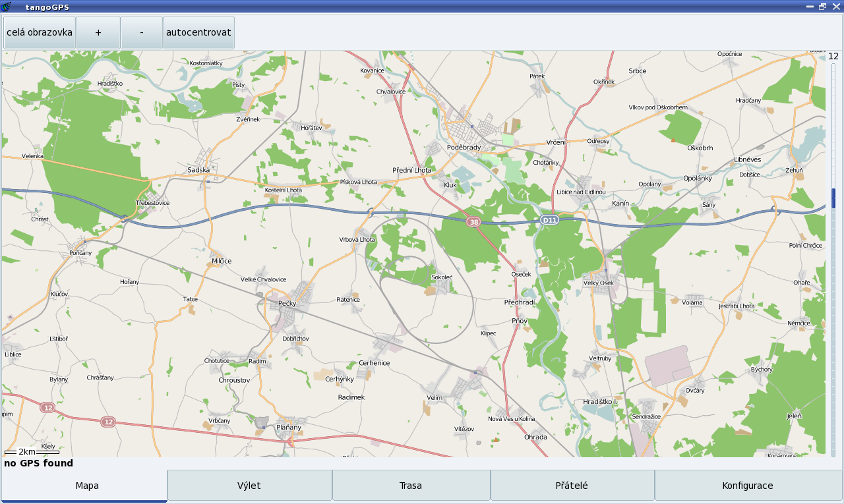Viewport: 844px width, 504px height.
Task: Click the 2km map scale indicator
Action: pos(32,452)
